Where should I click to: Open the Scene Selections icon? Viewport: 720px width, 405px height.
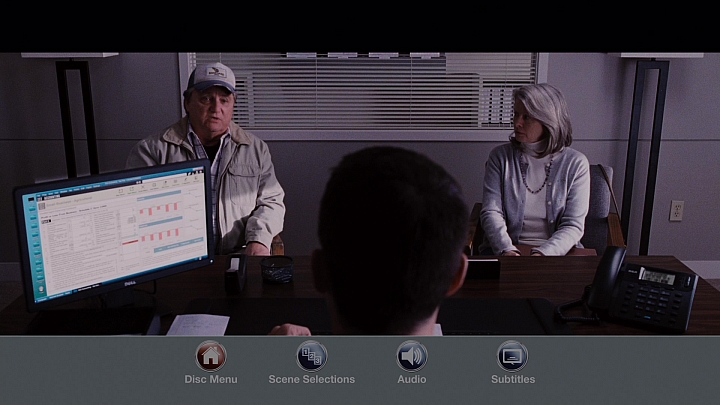311,356
